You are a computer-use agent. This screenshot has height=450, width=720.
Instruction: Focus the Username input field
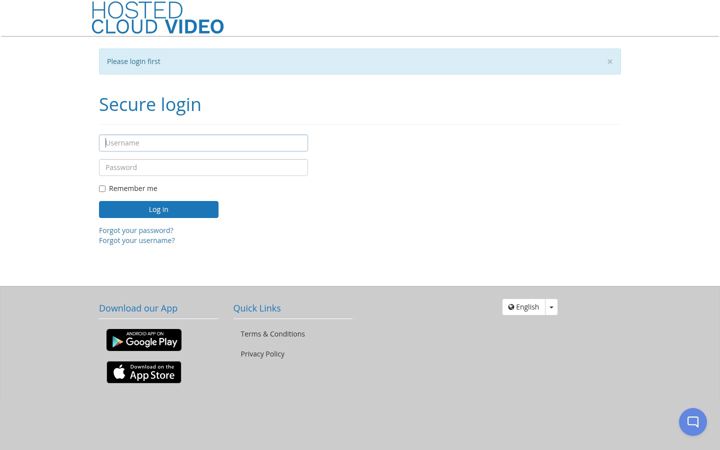203,143
